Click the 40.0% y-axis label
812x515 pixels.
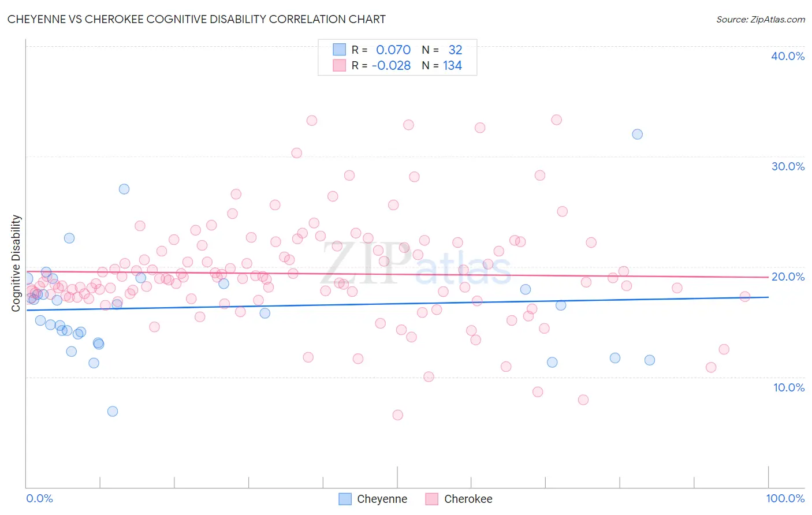tap(788, 56)
